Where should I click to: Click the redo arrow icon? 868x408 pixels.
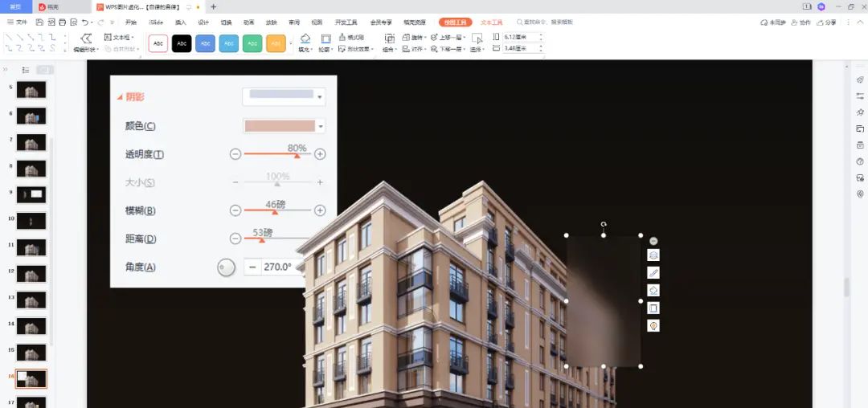(x=100, y=22)
